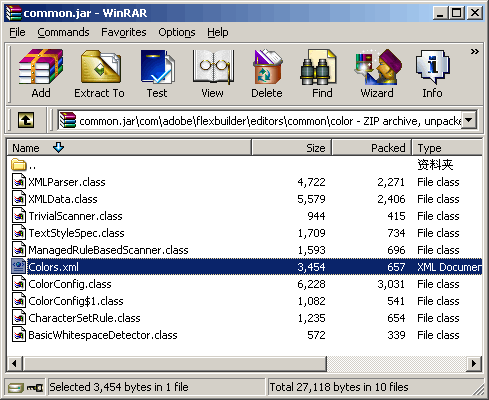Click 'Selected 3,454 bytes in 1 file' status
The image size is (489, 400).
(119, 387)
